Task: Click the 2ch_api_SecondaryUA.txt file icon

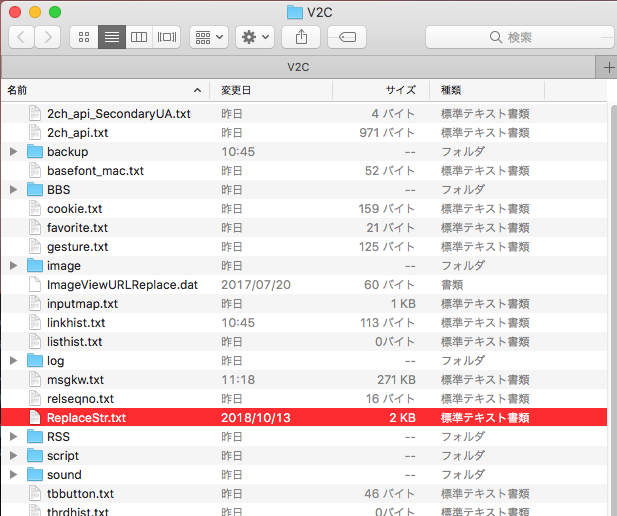Action: pyautogui.click(x=35, y=113)
